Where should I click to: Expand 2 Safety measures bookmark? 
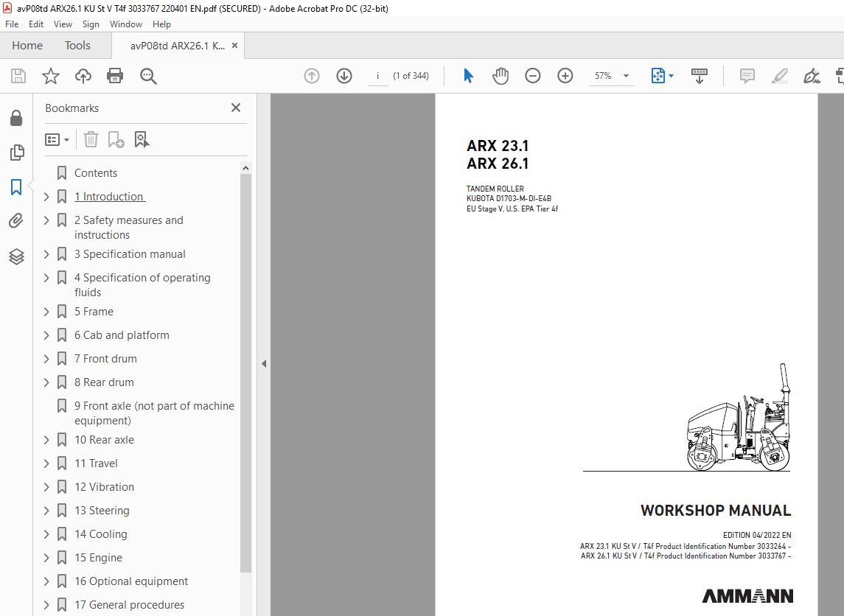coord(46,220)
